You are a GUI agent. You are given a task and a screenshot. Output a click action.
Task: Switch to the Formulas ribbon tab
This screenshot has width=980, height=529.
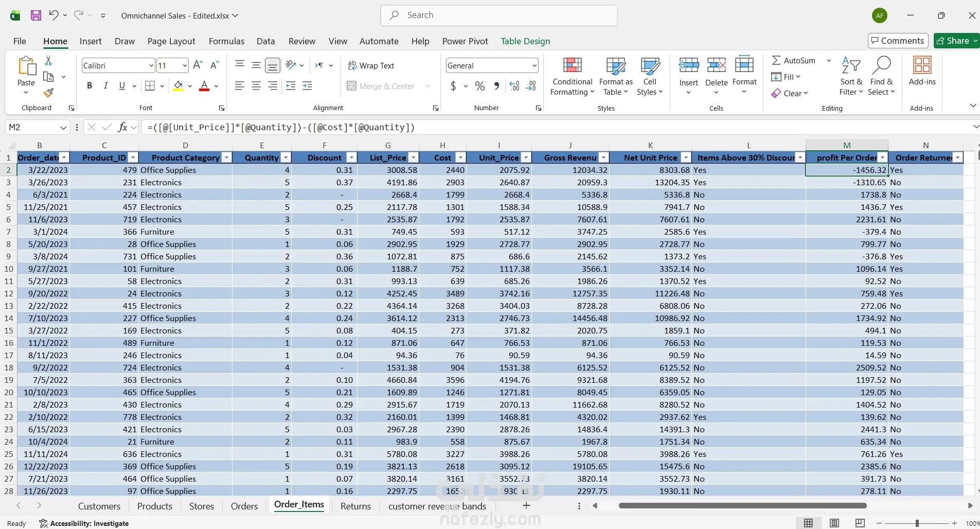[x=226, y=41]
